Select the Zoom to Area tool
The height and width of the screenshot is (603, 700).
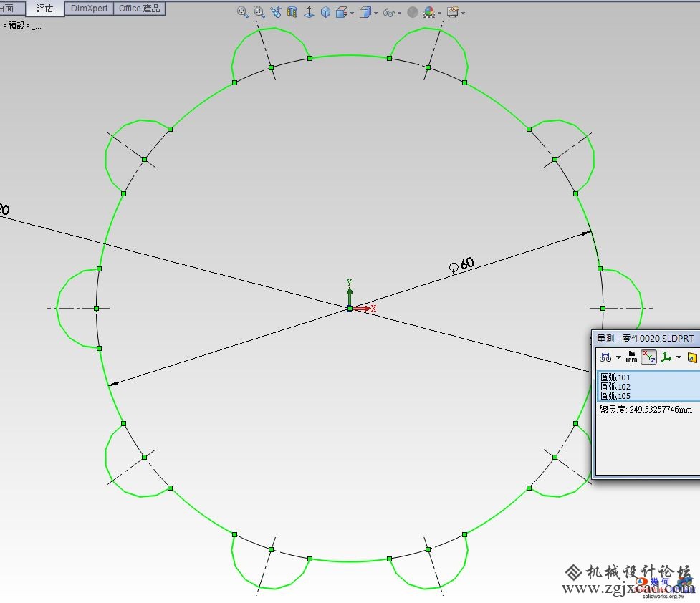point(259,12)
